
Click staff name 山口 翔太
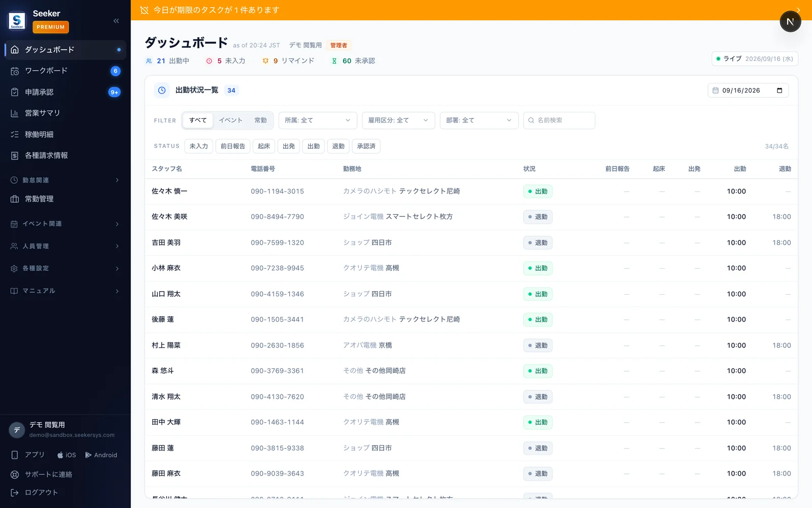pos(166,294)
